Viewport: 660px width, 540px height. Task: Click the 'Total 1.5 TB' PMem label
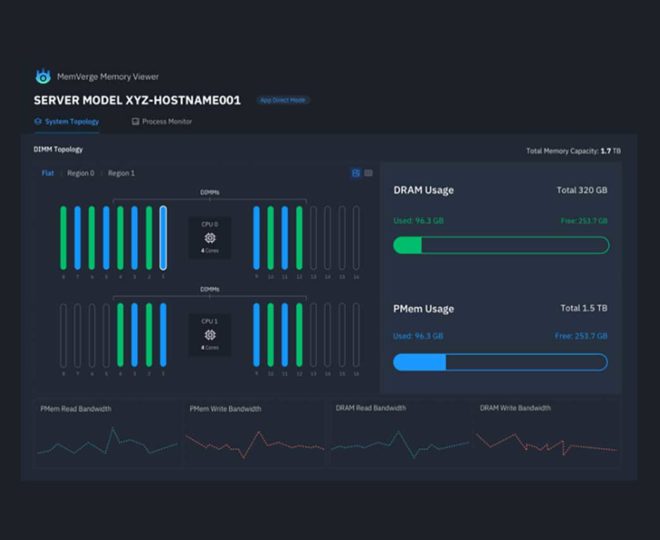pyautogui.click(x=584, y=308)
